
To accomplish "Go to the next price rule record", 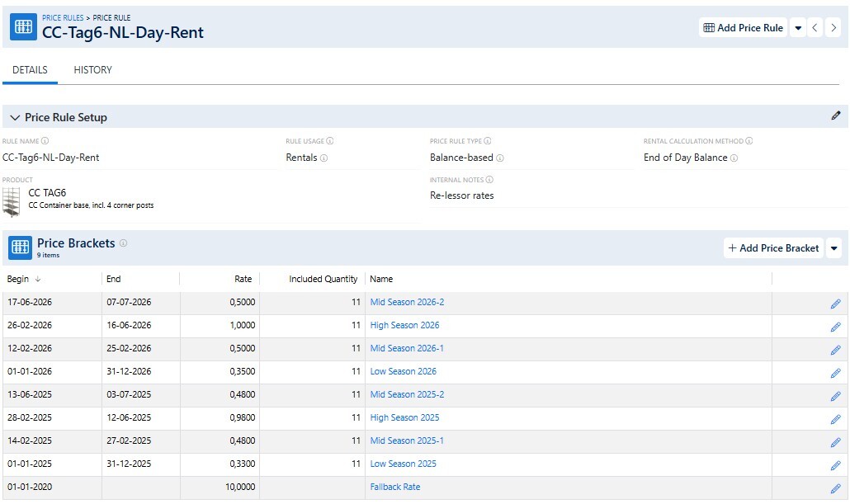I will coord(833,28).
